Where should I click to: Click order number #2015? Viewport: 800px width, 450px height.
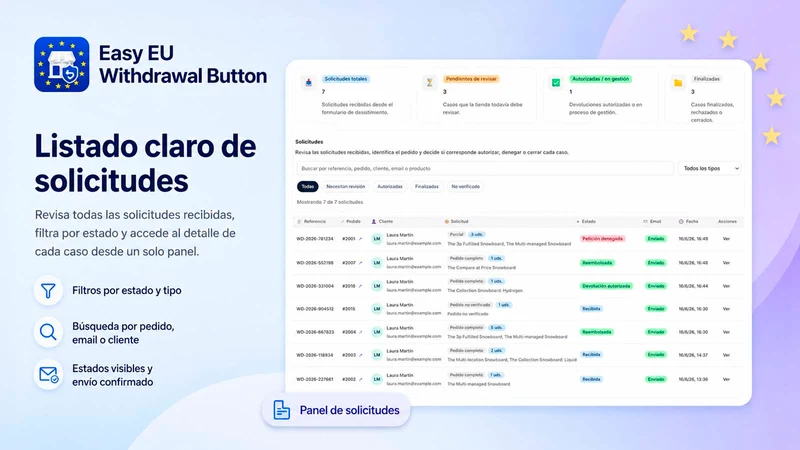click(348, 309)
